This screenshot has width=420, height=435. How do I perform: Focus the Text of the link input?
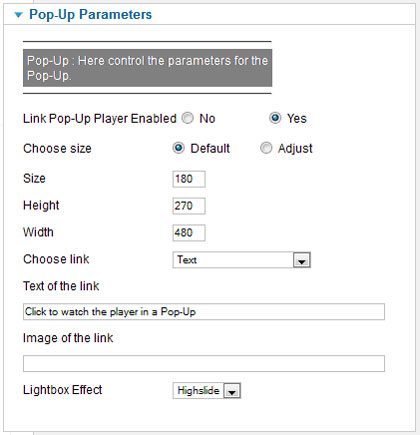coord(204,312)
